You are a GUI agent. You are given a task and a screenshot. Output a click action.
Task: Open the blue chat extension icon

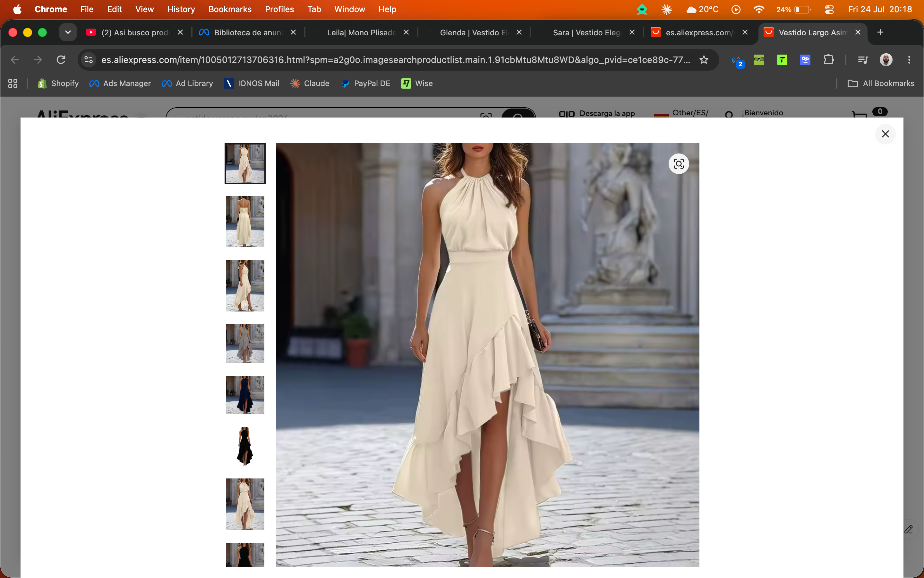805,60
